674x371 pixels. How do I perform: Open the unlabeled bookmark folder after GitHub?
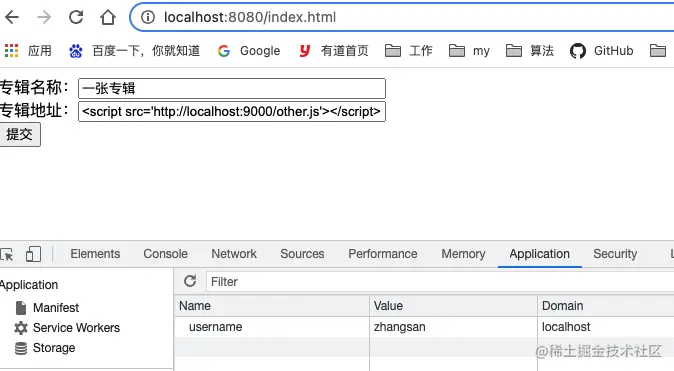[658, 51]
